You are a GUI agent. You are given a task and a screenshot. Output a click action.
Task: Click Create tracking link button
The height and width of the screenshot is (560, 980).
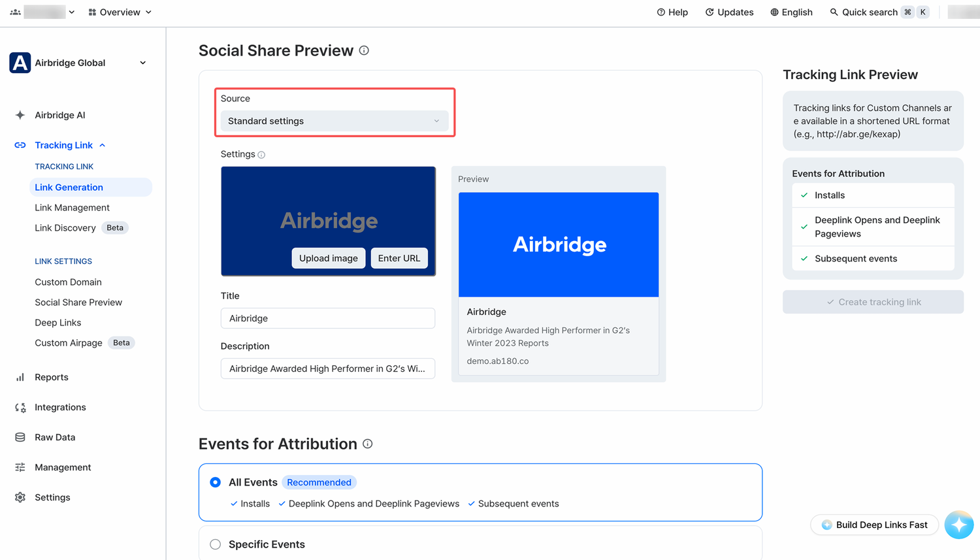[x=874, y=302]
